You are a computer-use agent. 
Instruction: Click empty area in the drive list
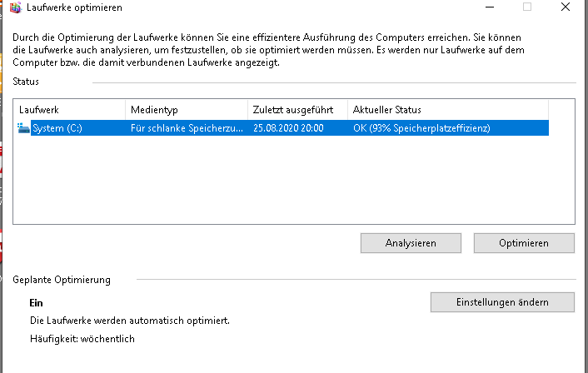point(292,183)
